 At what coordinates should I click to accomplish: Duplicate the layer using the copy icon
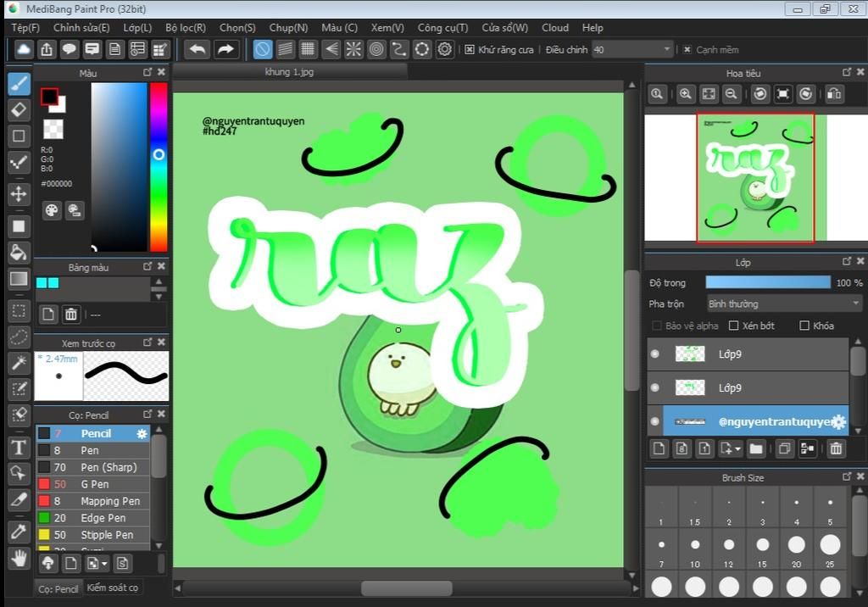click(x=784, y=448)
